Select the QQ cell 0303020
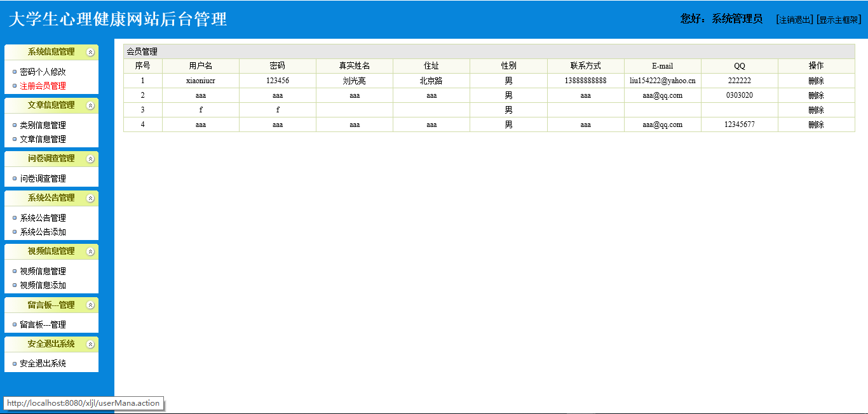This screenshot has height=414, width=868. [x=740, y=95]
